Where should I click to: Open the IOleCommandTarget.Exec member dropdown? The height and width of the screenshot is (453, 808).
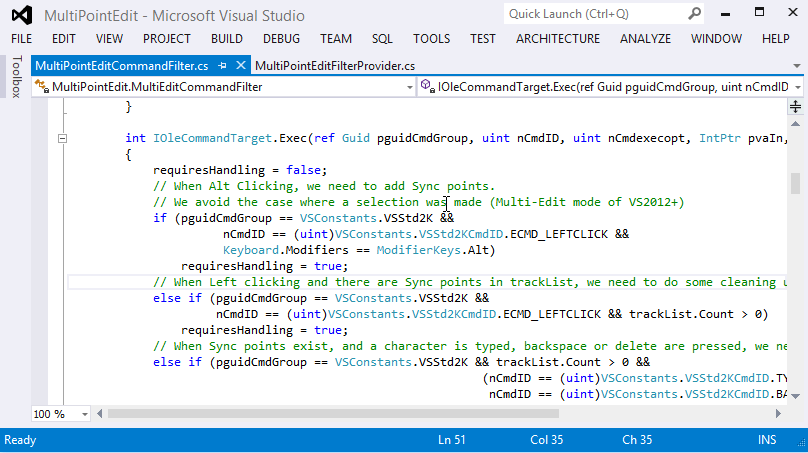(x=797, y=87)
